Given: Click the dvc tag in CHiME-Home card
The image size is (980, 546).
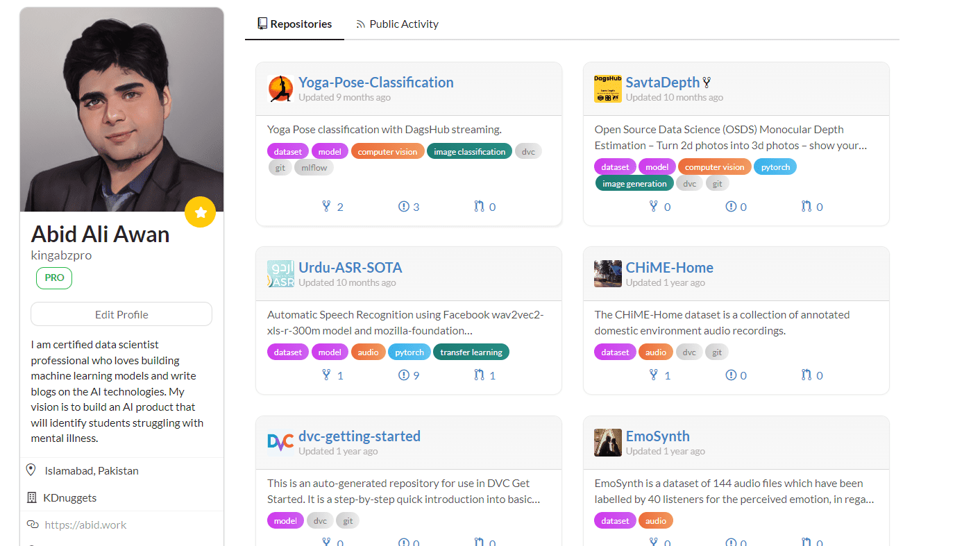Looking at the screenshot, I should 689,352.
